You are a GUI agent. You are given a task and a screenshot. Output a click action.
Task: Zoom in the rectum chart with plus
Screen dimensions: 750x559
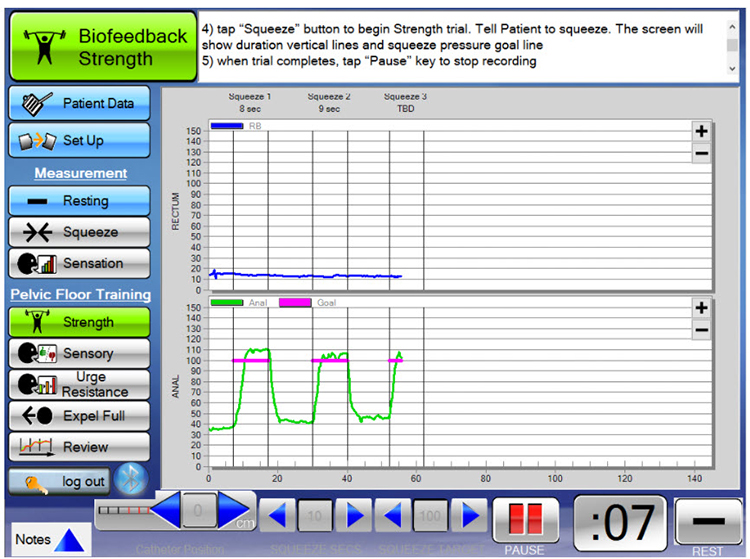[x=701, y=132]
